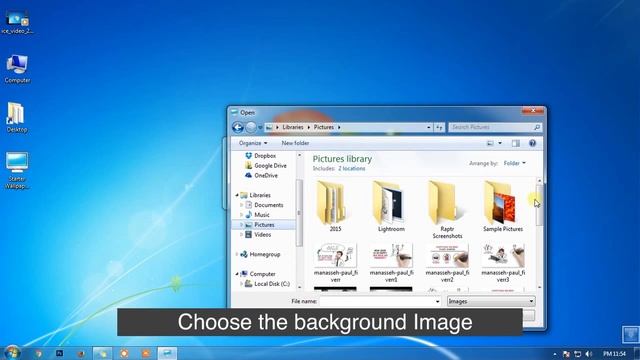Open the recent pages dropdown next to Forward

(260, 128)
